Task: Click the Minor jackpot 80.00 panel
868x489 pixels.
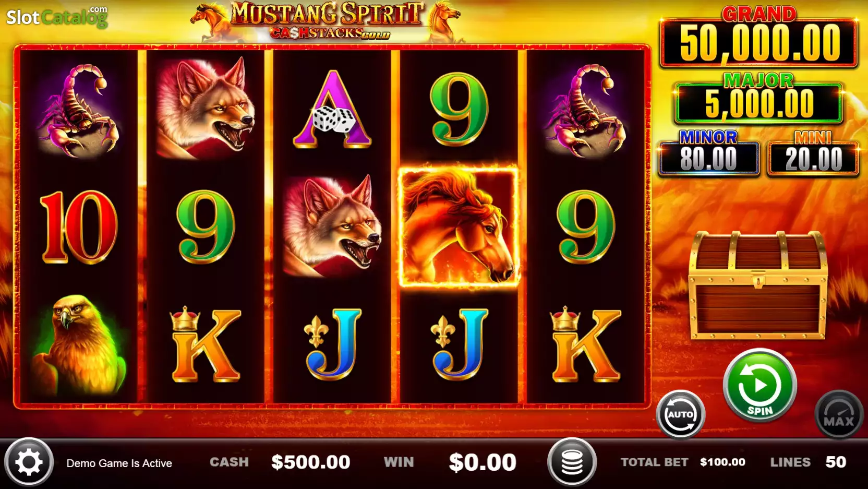Action: 708,159
